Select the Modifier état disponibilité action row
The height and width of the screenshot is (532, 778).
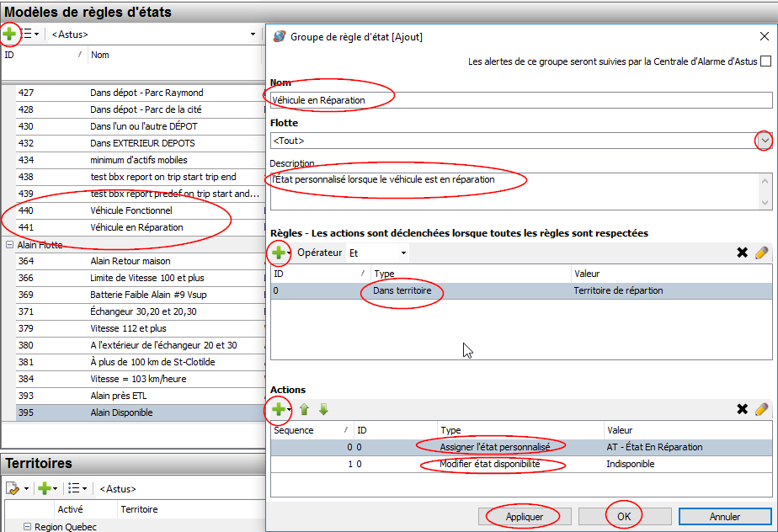(522, 465)
